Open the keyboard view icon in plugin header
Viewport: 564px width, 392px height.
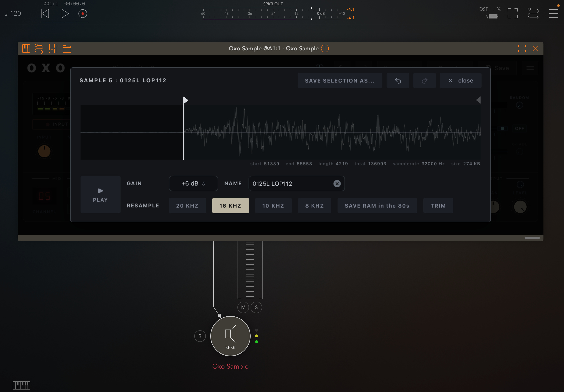click(x=26, y=48)
